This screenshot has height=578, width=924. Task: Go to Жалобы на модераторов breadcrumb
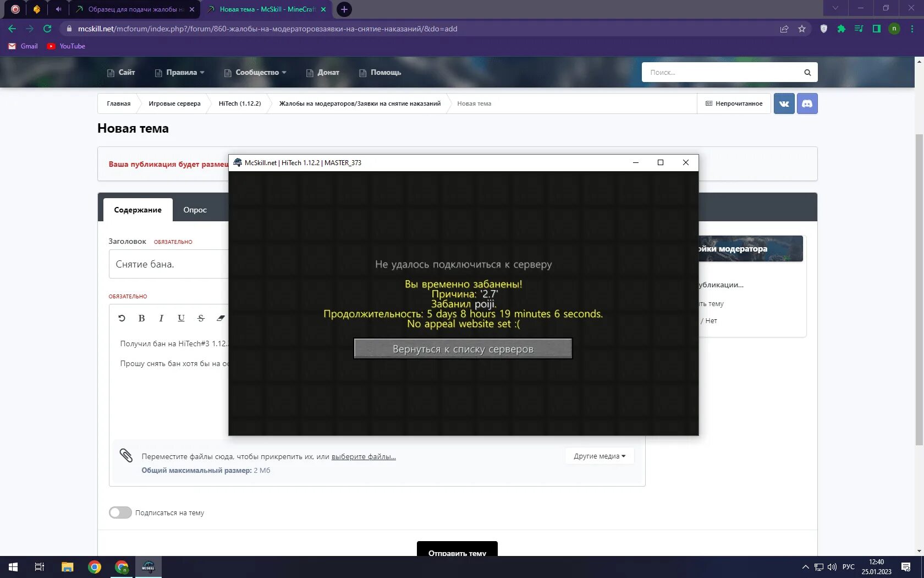pos(360,103)
